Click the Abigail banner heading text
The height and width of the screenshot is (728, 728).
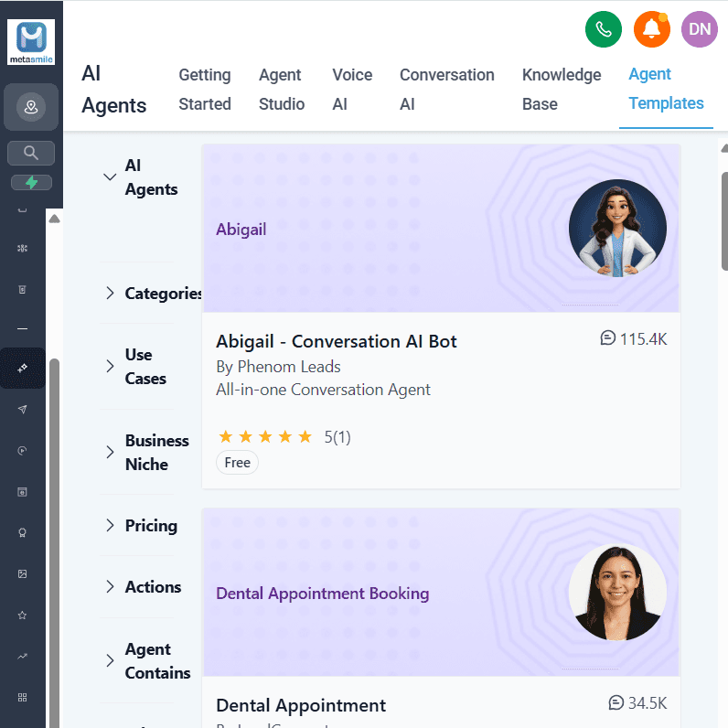(241, 230)
